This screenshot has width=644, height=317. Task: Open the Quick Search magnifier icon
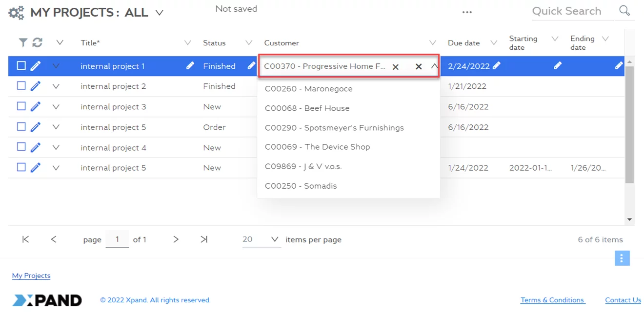[624, 11]
